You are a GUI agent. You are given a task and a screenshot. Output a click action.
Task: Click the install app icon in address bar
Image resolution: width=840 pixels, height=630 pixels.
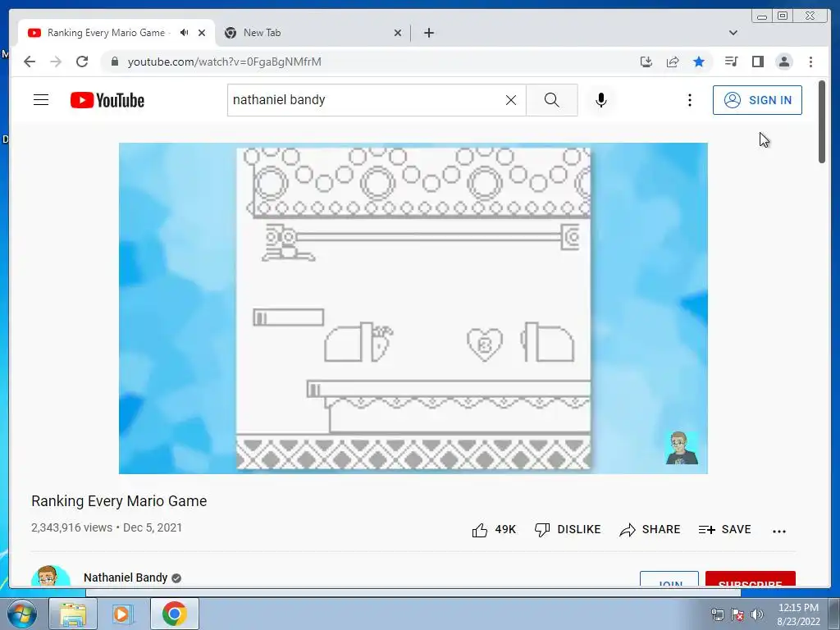[x=646, y=62]
